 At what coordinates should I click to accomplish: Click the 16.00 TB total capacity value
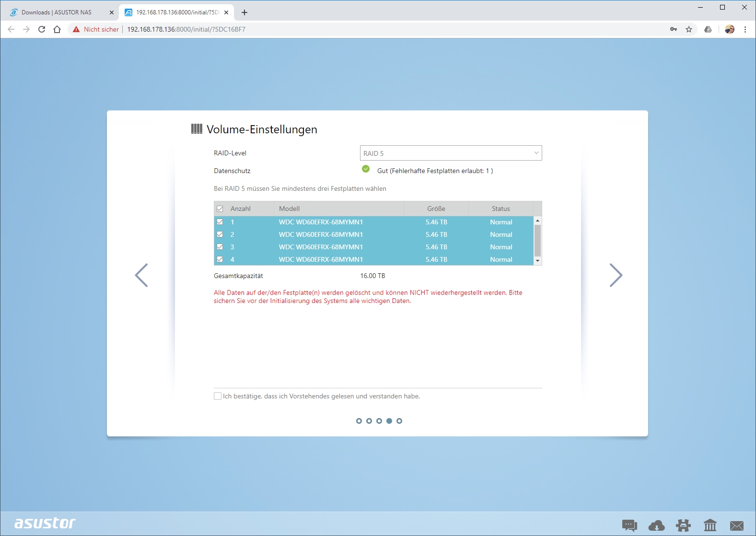click(x=372, y=276)
